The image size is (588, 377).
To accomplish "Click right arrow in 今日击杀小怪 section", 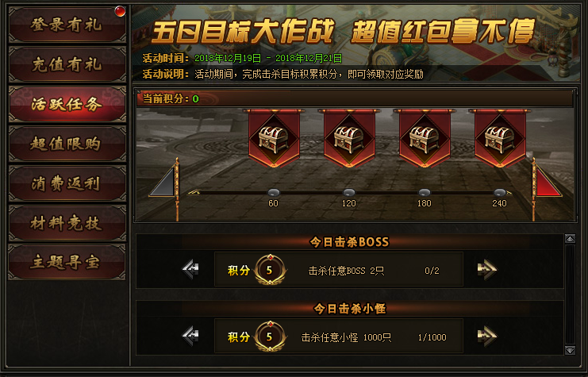I will [x=486, y=336].
